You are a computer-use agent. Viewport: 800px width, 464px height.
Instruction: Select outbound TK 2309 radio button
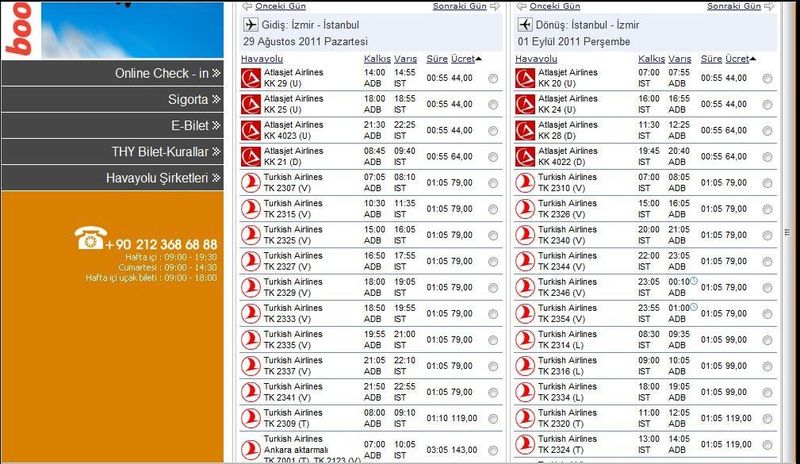click(493, 419)
